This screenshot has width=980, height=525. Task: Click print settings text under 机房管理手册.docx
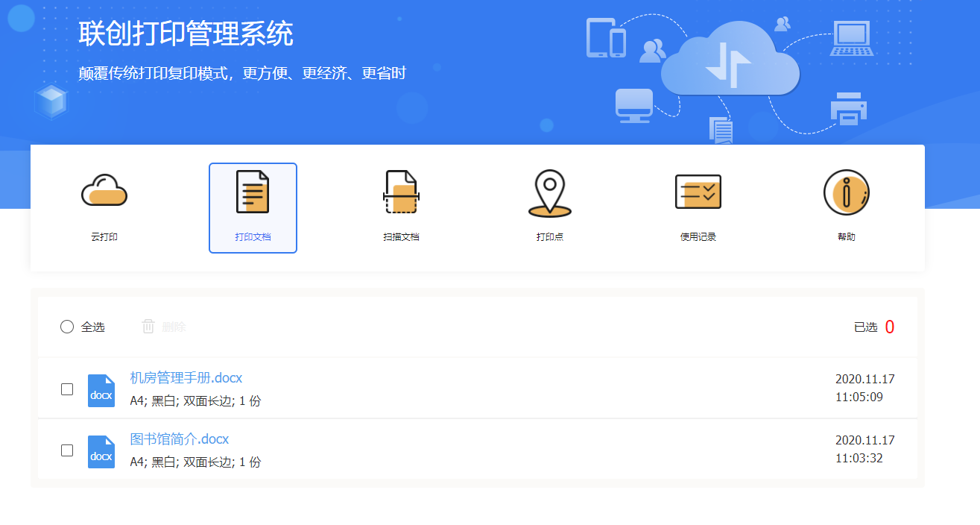(x=195, y=401)
